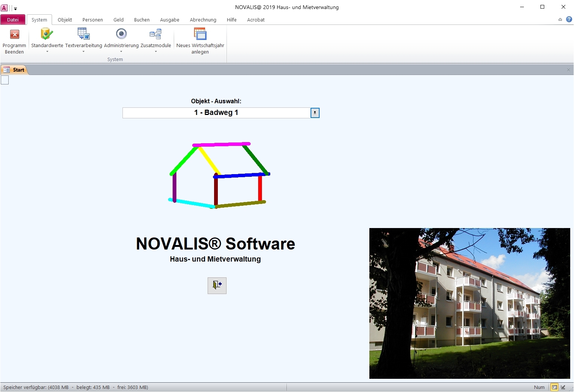Image resolution: width=574 pixels, height=392 pixels.
Task: Open the Zusatzmodule ribbon button
Action: click(156, 40)
